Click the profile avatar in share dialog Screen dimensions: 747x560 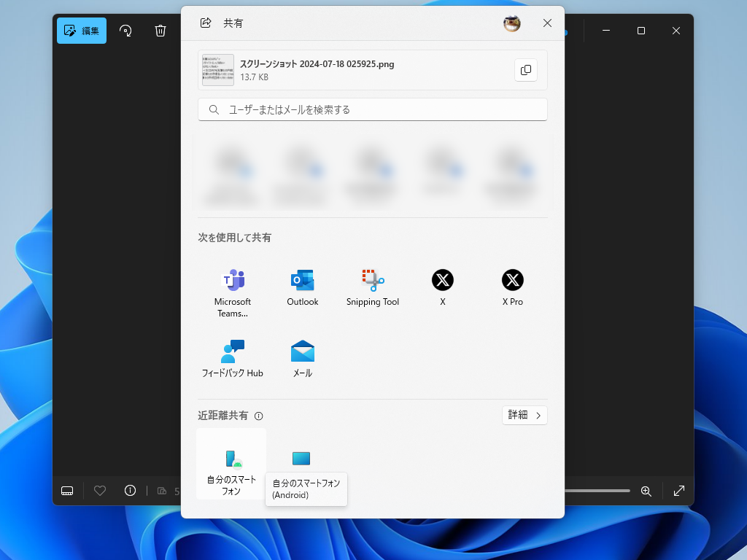(512, 23)
